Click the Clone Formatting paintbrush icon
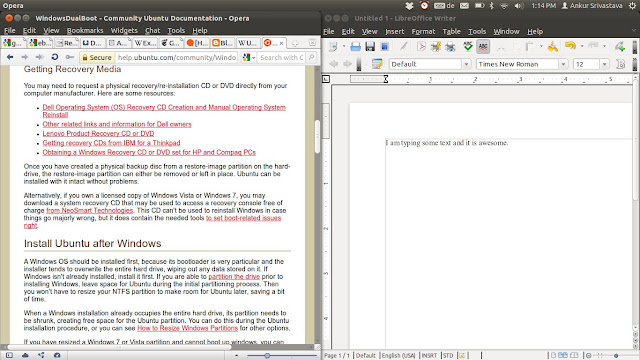Screen dimensions: 640x360 [x=553, y=47]
